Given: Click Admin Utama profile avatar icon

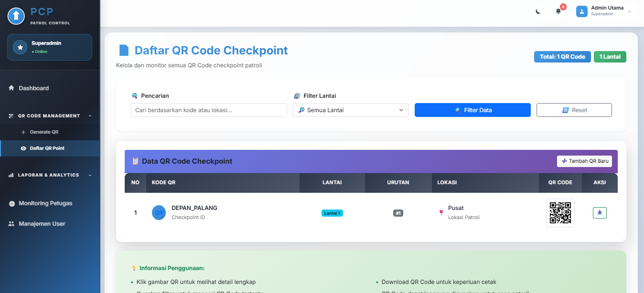Looking at the screenshot, I should point(581,11).
